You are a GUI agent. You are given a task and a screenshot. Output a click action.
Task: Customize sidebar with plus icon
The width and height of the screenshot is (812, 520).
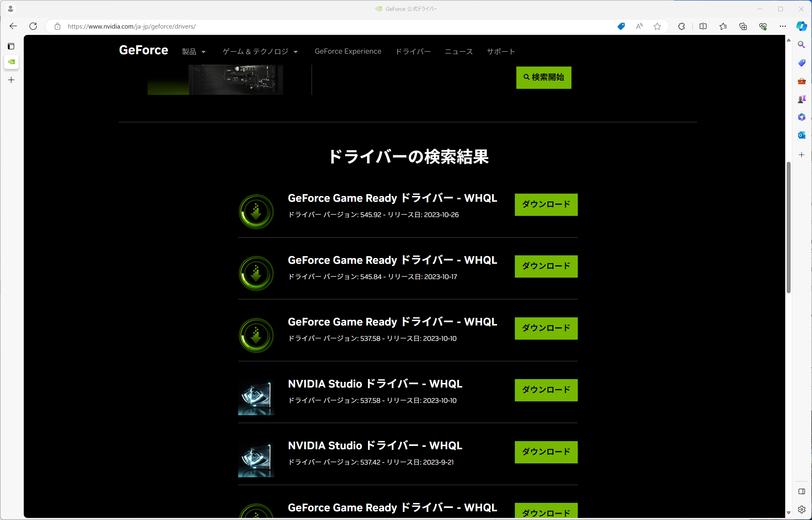click(801, 155)
